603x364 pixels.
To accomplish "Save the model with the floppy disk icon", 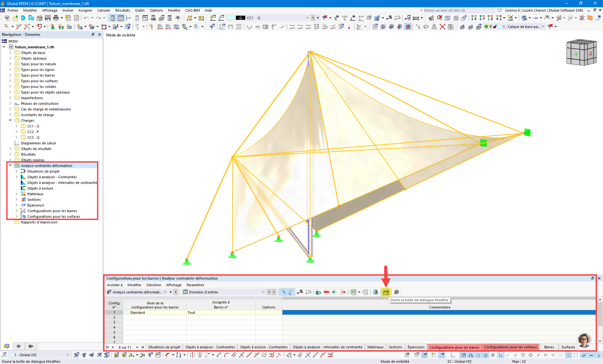I will pyautogui.click(x=48, y=18).
